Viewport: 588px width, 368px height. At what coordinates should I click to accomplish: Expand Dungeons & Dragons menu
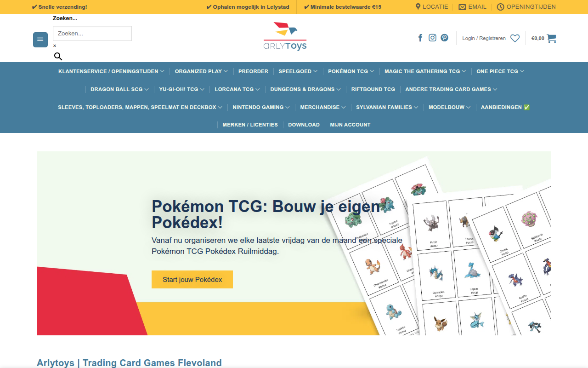(x=305, y=89)
